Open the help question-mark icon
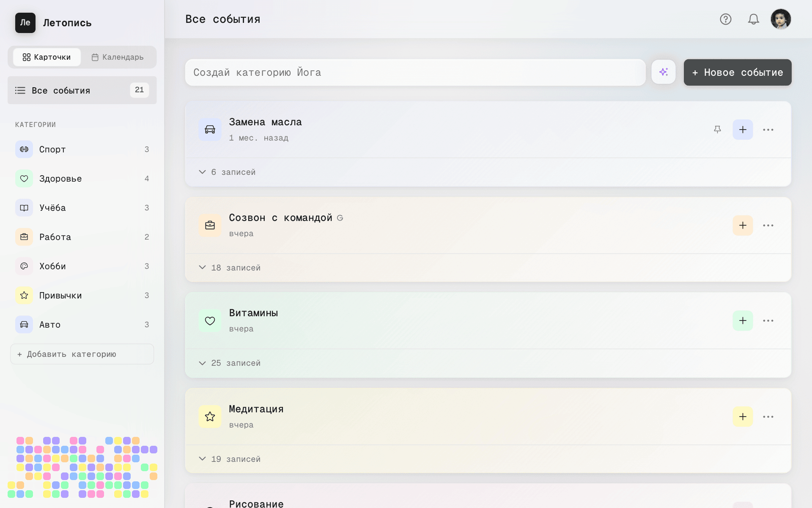The width and height of the screenshot is (812, 508). pyautogui.click(x=725, y=19)
